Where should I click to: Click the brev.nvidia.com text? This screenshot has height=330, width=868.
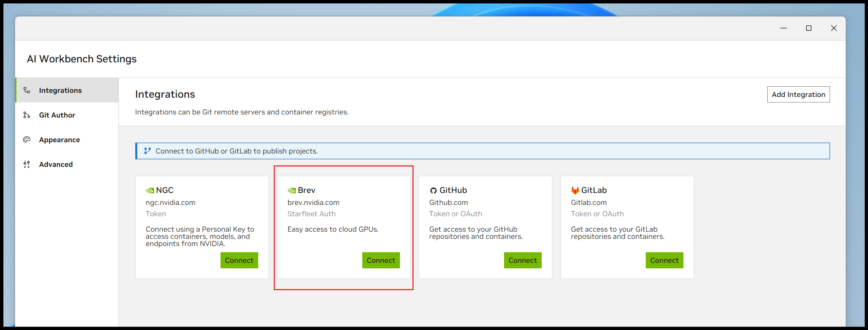pyautogui.click(x=313, y=203)
